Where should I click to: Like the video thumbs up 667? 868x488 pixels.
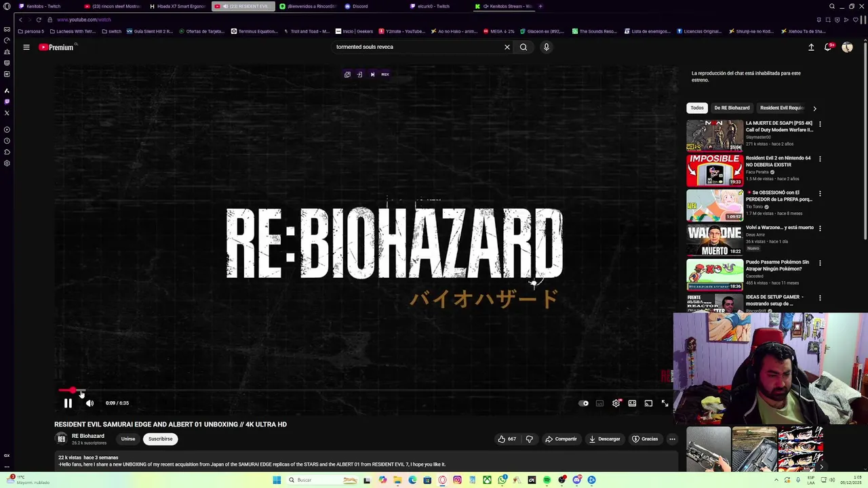(x=507, y=439)
